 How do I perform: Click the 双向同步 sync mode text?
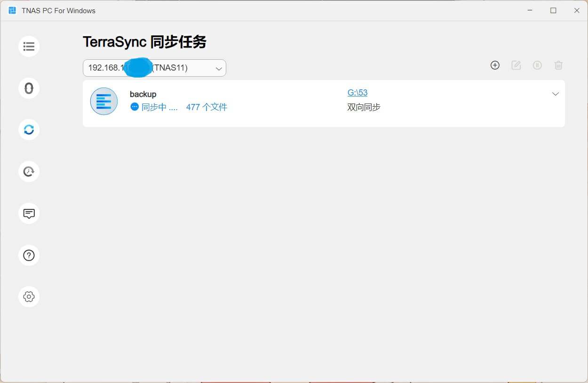coord(364,107)
